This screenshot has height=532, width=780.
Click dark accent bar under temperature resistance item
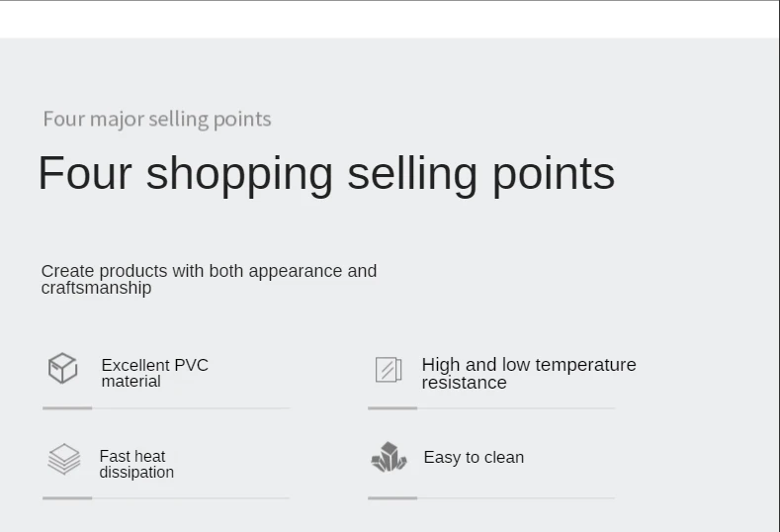click(x=392, y=408)
